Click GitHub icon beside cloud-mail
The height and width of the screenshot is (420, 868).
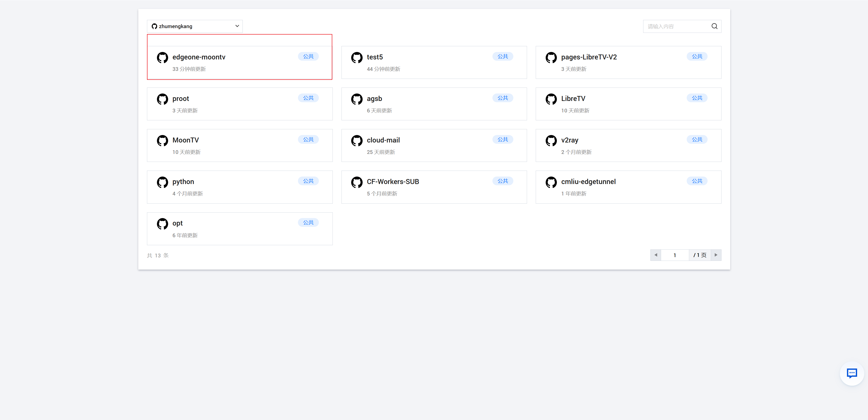pos(356,141)
